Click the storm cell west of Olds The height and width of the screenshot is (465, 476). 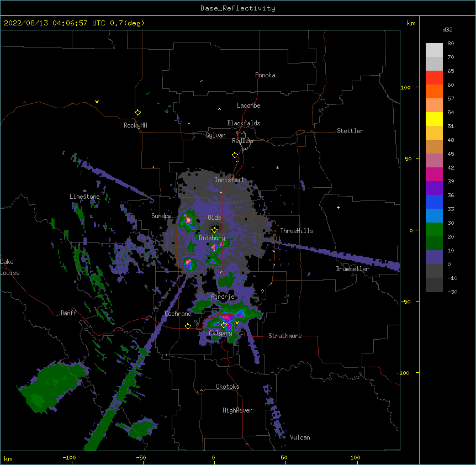coord(188,221)
